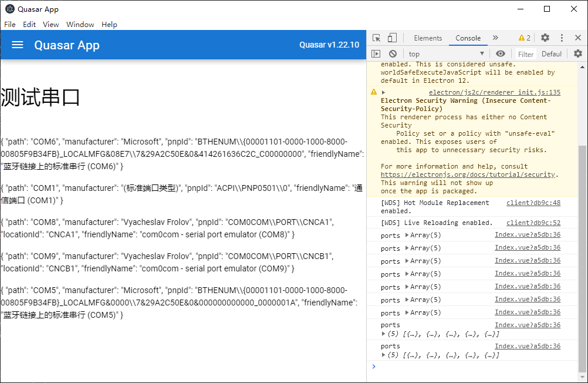Click the COM8 port entry text
588x383 pixels.
coord(167,229)
